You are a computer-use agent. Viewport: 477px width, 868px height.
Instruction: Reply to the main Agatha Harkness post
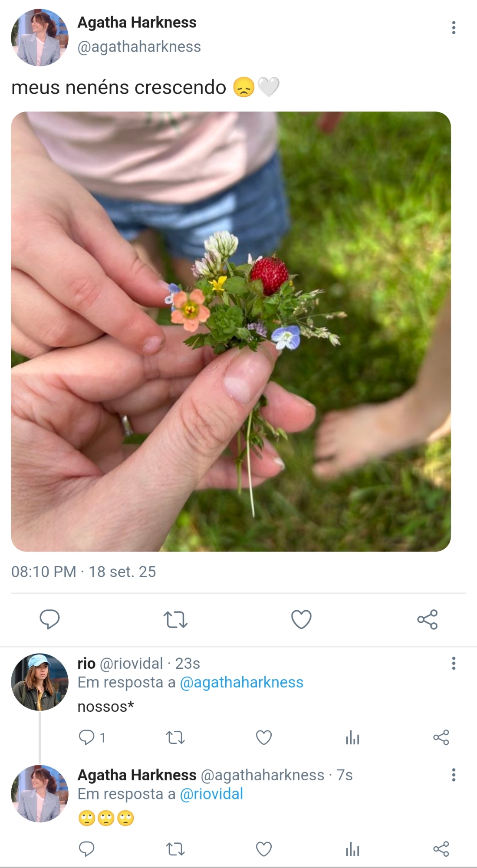pos(49,619)
